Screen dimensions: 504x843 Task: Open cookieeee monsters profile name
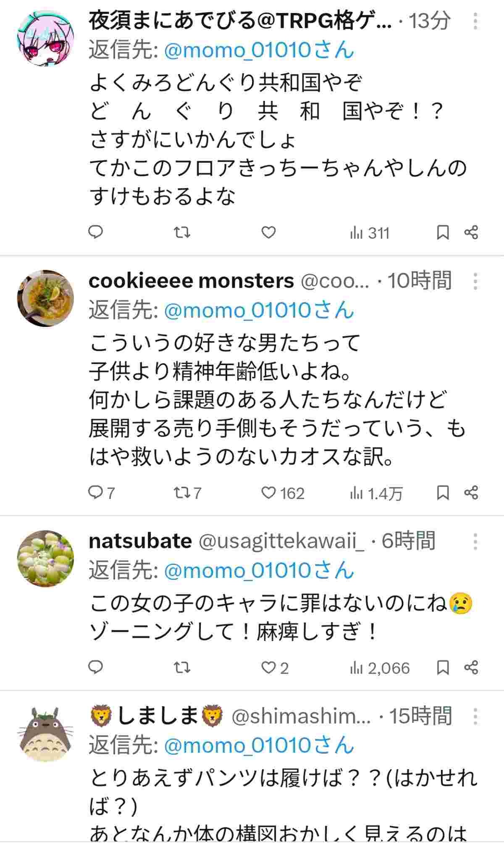(191, 281)
